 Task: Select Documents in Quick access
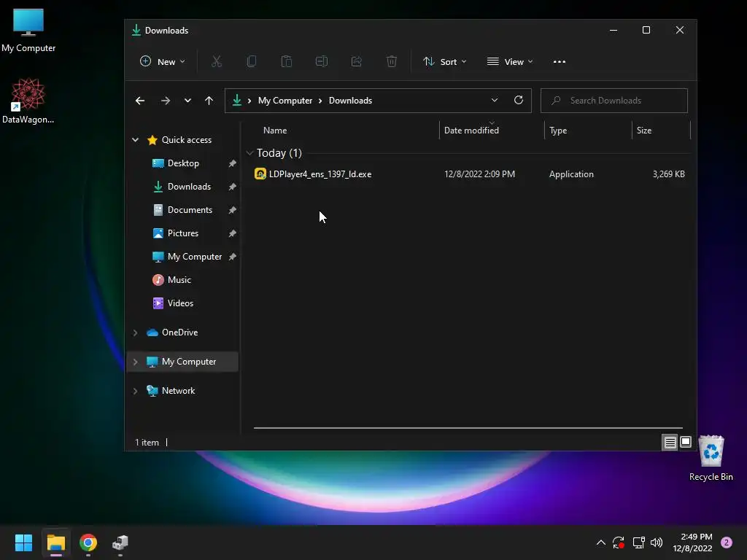pos(190,210)
